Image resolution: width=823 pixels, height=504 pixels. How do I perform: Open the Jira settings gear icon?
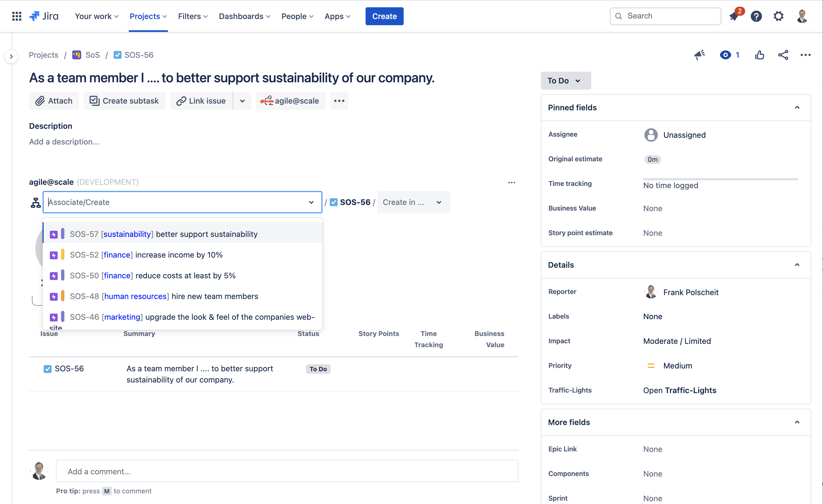click(x=778, y=16)
